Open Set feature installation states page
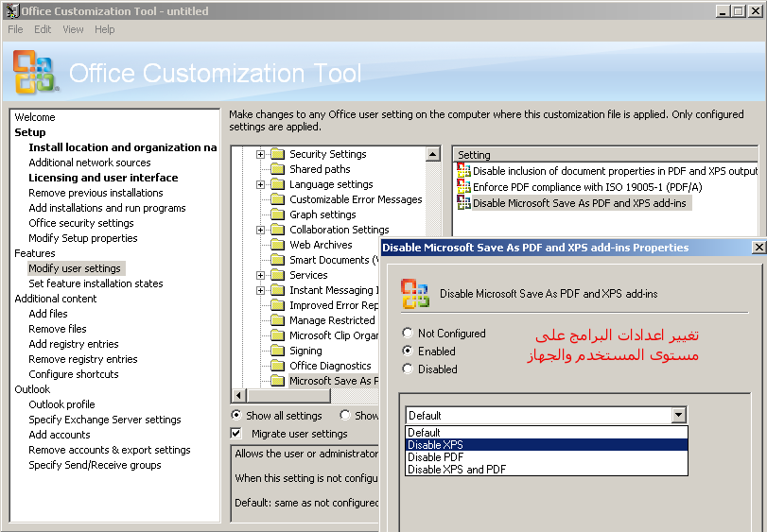The height and width of the screenshot is (532, 767). click(x=96, y=283)
